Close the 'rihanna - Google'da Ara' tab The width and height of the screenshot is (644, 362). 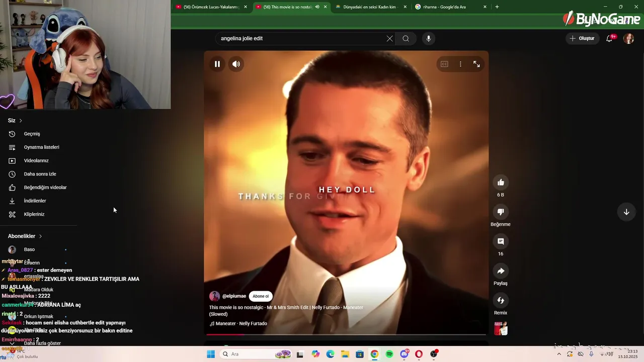[485, 7]
